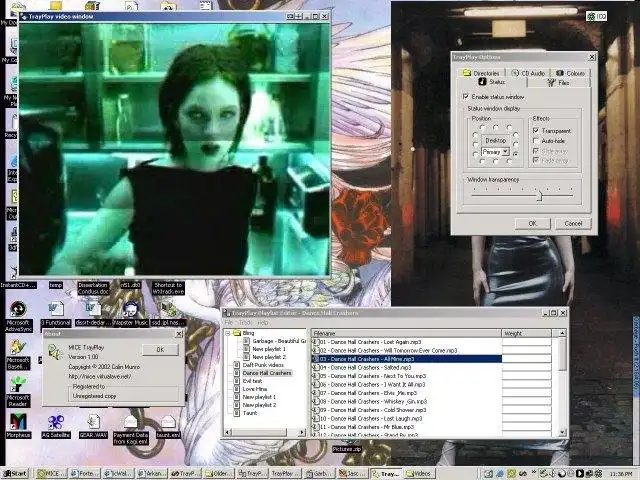The image size is (640, 480).
Task: Toggle the Fade away checkbox
Action: (x=536, y=160)
